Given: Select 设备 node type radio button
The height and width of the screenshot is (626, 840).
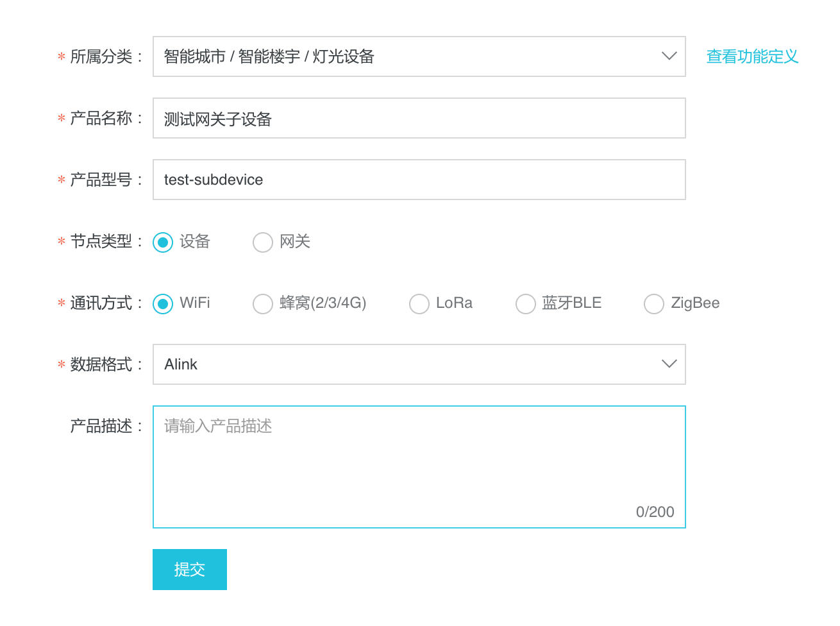Looking at the screenshot, I should 163,242.
